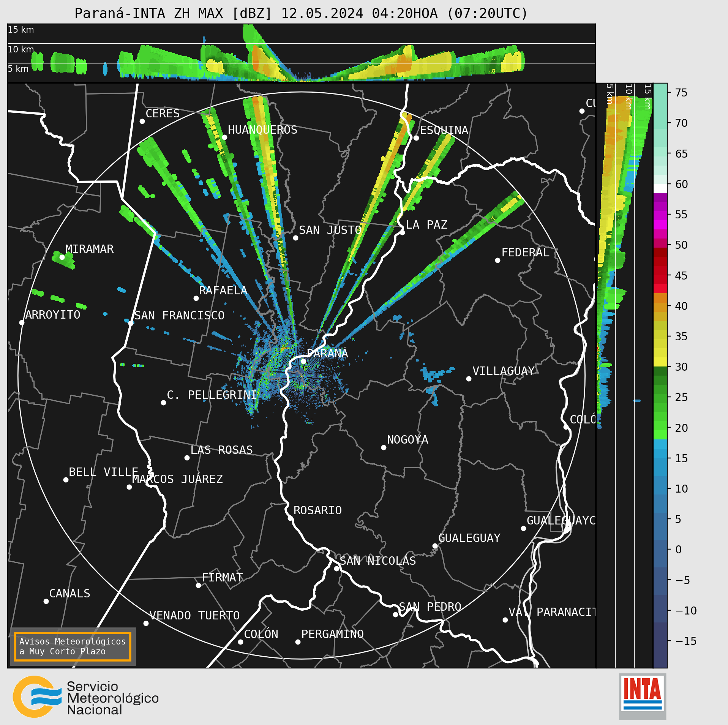Pick the white band at 60 on colorbar
The image size is (728, 725).
point(660,188)
